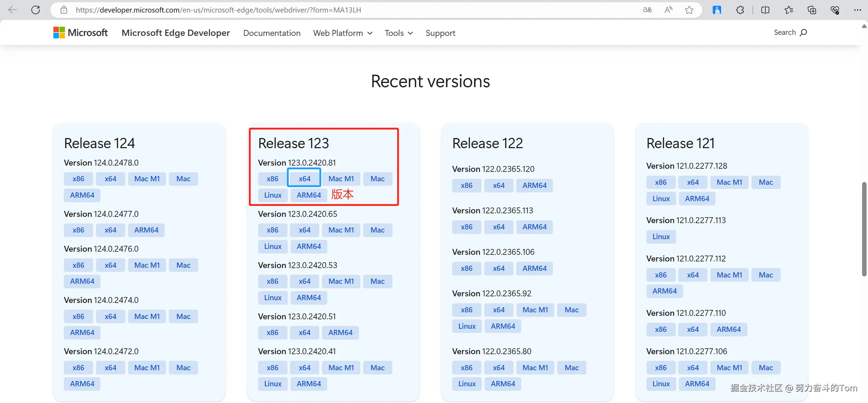Image resolution: width=868 pixels, height=403 pixels.
Task: Download Mac driver for version 124.0.2474.0
Action: (183, 317)
